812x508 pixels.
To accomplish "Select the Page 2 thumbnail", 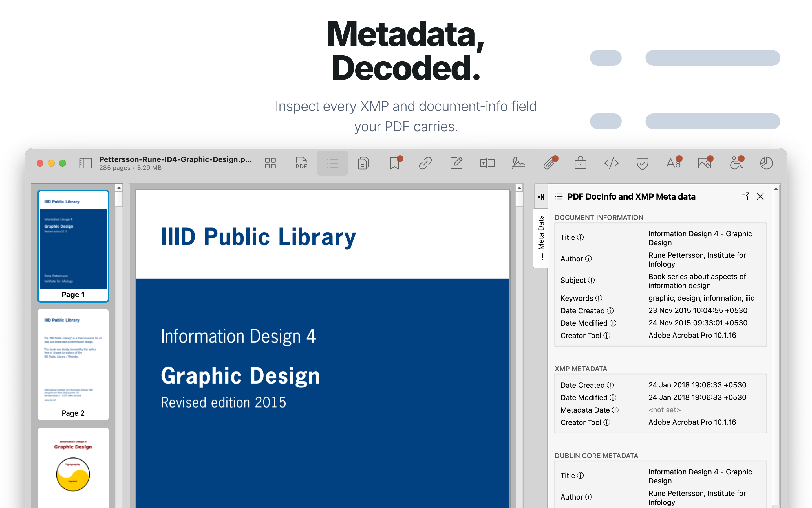I will coord(73,365).
